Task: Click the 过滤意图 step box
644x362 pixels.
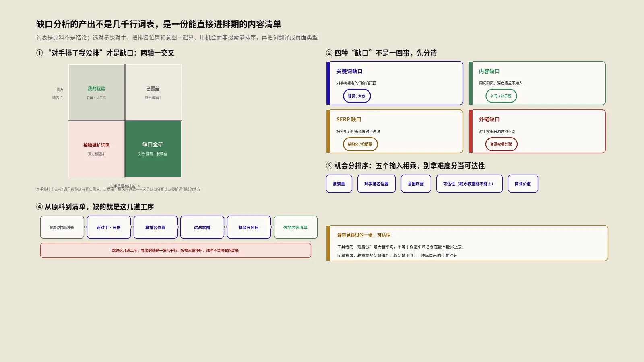Action: click(x=202, y=227)
